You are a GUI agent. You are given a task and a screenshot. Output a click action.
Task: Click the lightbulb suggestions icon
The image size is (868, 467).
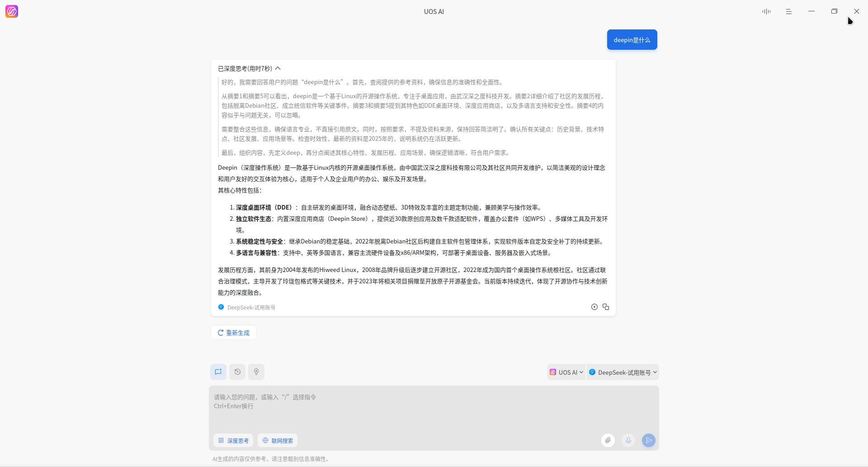point(256,372)
